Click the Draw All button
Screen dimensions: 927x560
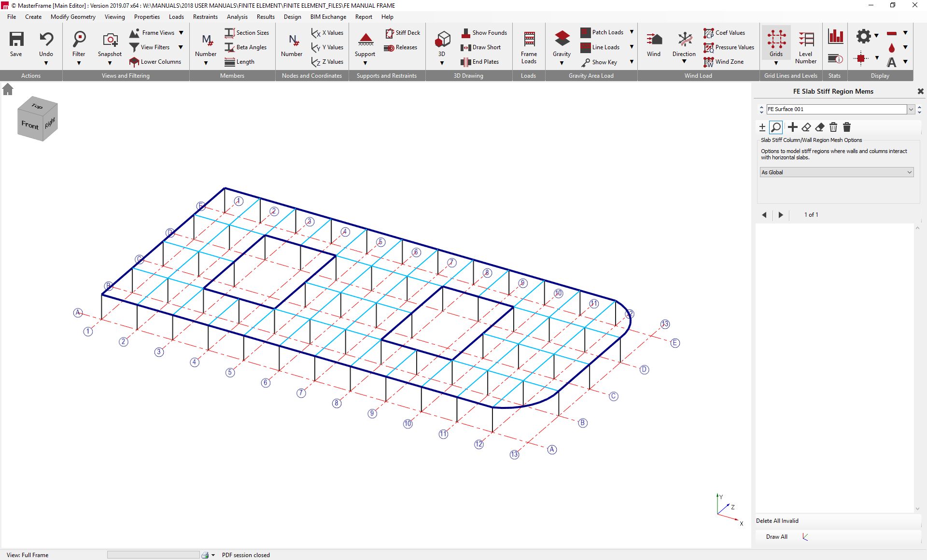click(x=776, y=536)
